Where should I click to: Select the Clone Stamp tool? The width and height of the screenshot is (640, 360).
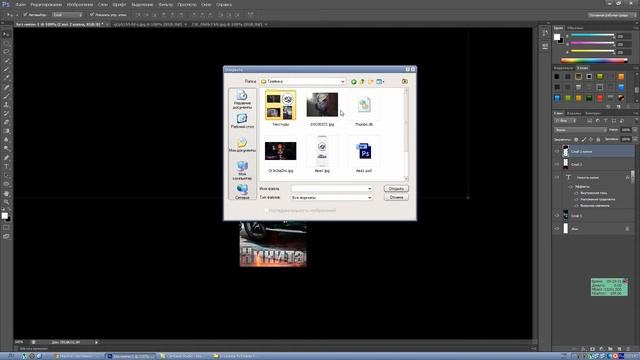point(6,105)
